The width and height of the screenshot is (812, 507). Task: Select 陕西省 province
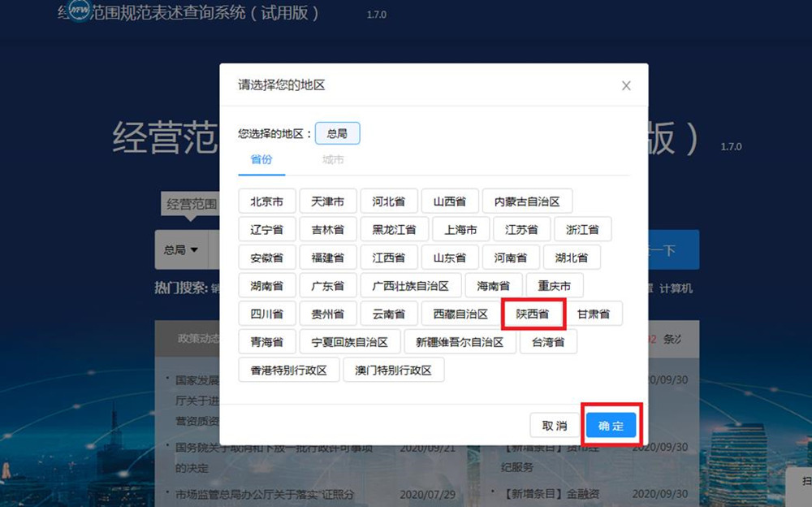tap(533, 314)
